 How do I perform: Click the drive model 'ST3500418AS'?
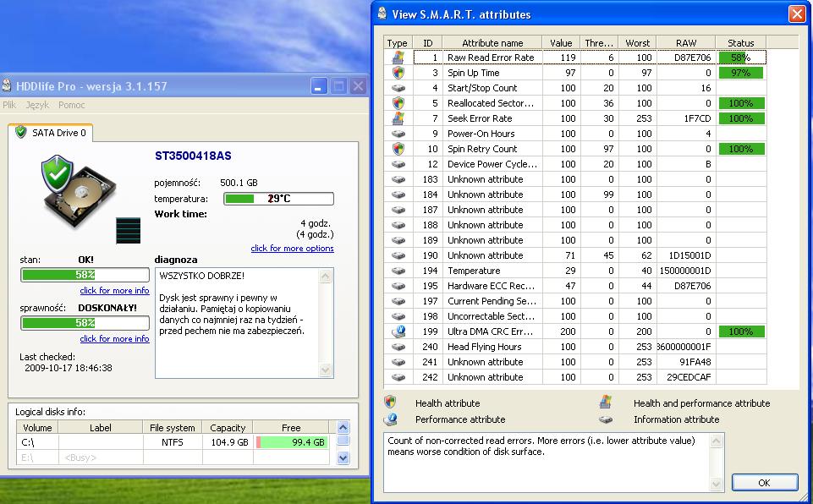pos(193,156)
